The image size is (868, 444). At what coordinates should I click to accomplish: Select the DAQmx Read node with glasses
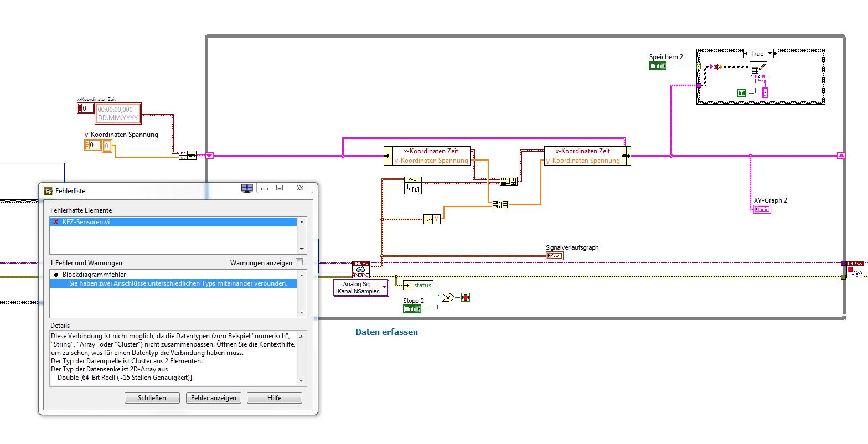(x=360, y=270)
